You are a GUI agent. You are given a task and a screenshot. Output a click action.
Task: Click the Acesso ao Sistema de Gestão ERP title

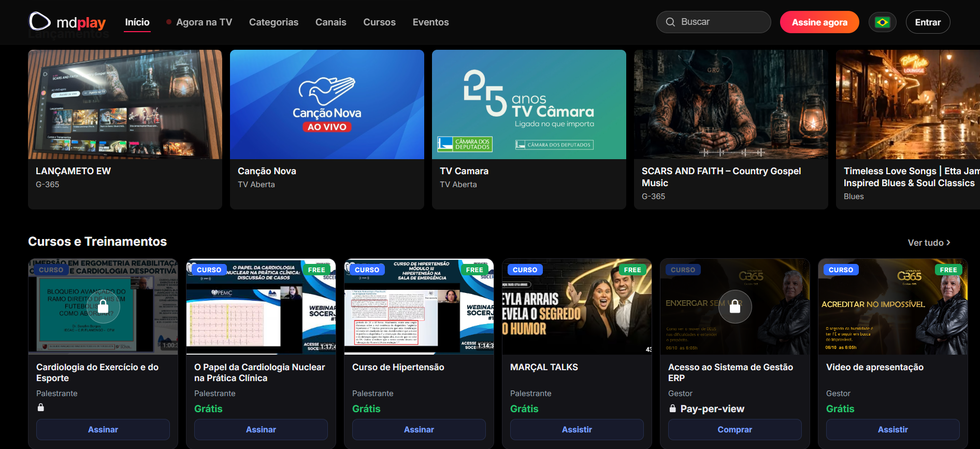click(730, 372)
